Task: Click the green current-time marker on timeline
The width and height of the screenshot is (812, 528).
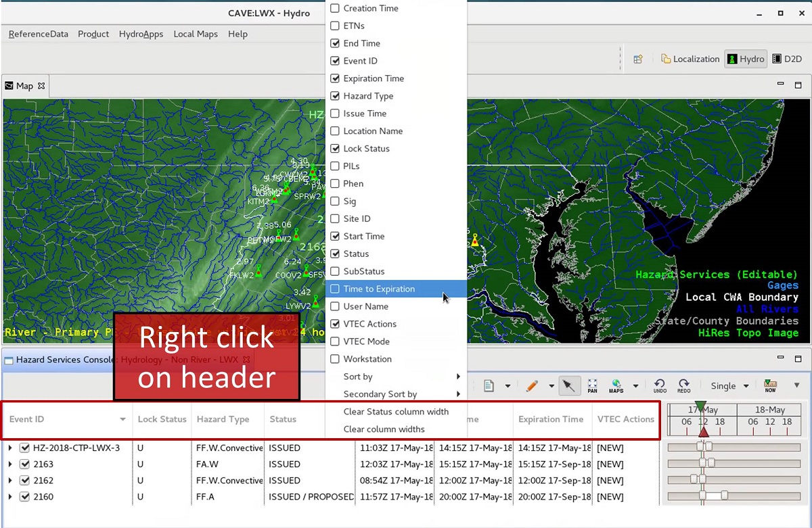Action: pyautogui.click(x=700, y=406)
